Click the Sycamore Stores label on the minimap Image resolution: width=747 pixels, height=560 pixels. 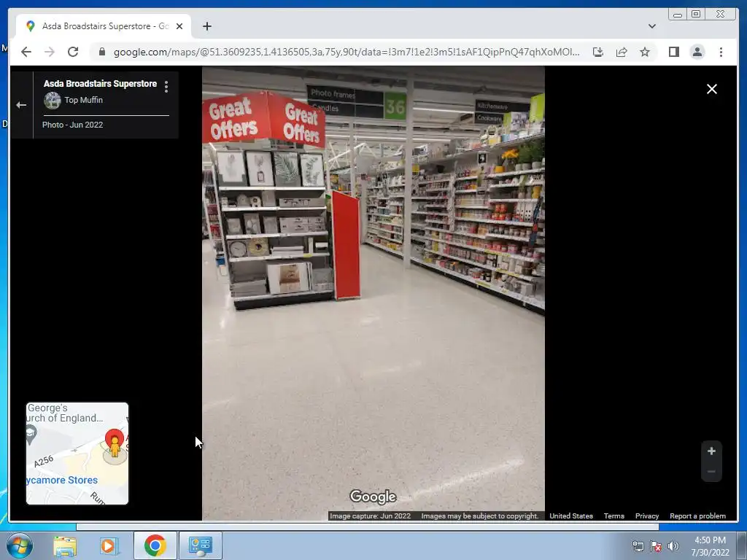[62, 480]
